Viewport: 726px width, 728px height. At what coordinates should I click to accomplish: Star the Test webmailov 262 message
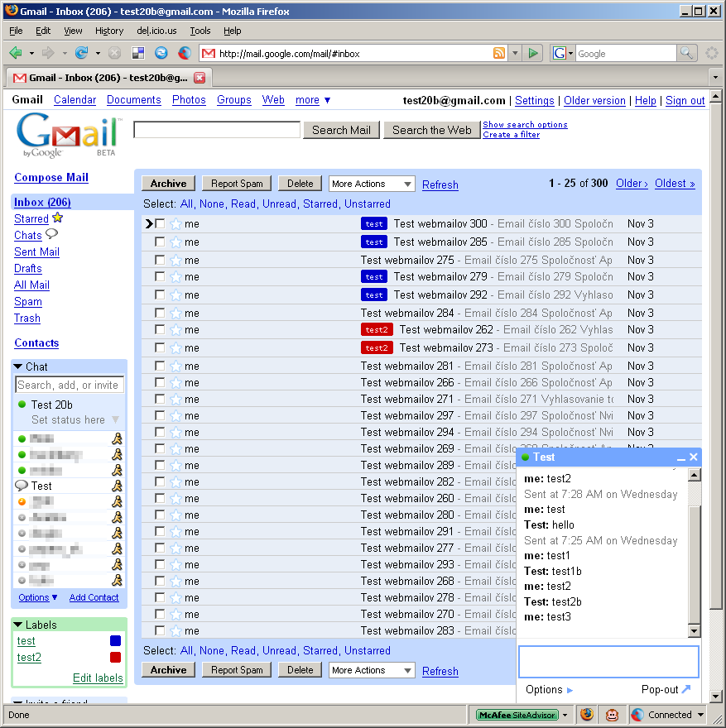pyautogui.click(x=175, y=330)
